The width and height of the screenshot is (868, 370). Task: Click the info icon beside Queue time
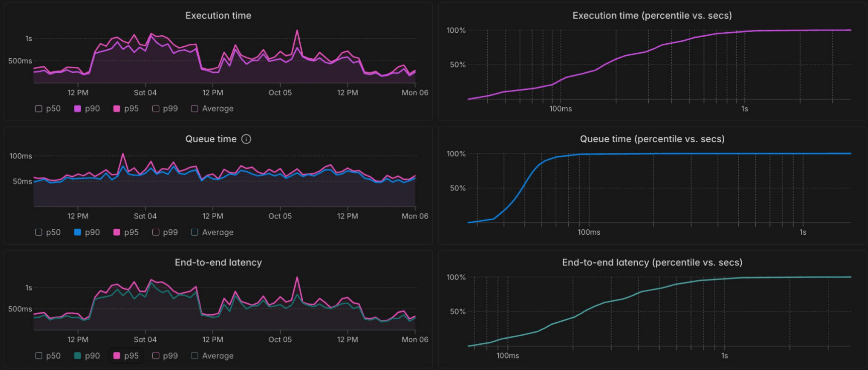coord(246,139)
